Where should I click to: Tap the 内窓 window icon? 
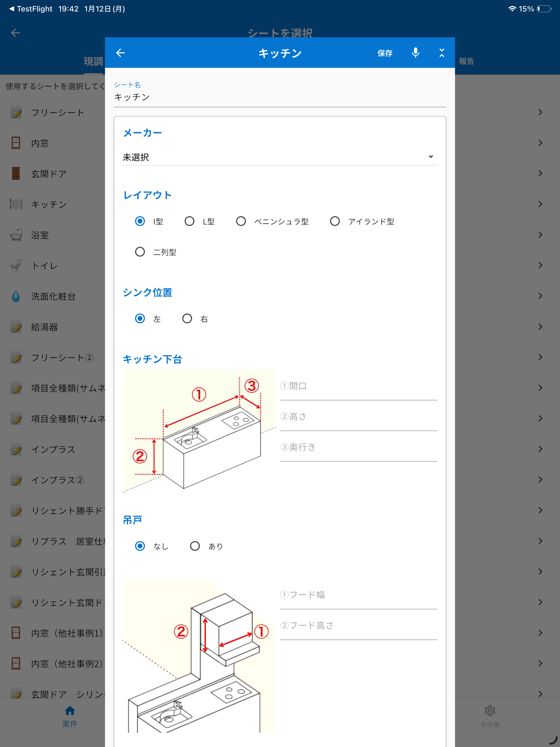[16, 143]
